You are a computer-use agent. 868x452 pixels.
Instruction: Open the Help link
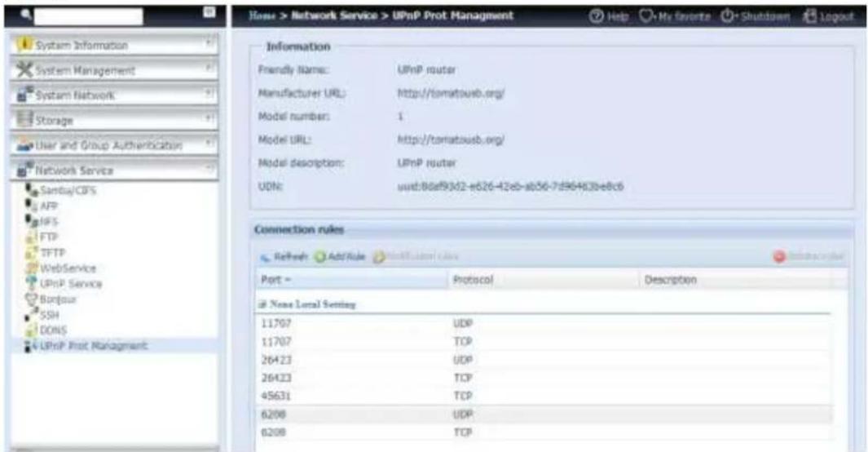click(x=617, y=16)
